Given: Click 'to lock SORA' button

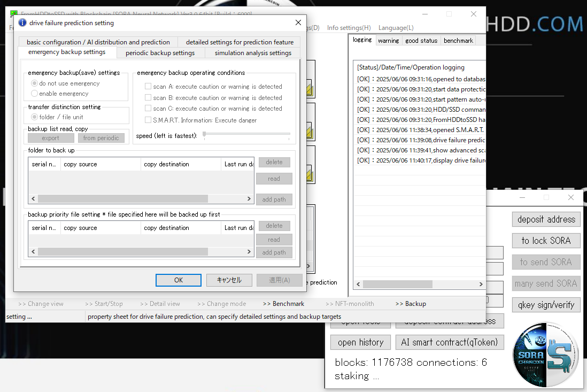Looking at the screenshot, I should [x=546, y=241].
